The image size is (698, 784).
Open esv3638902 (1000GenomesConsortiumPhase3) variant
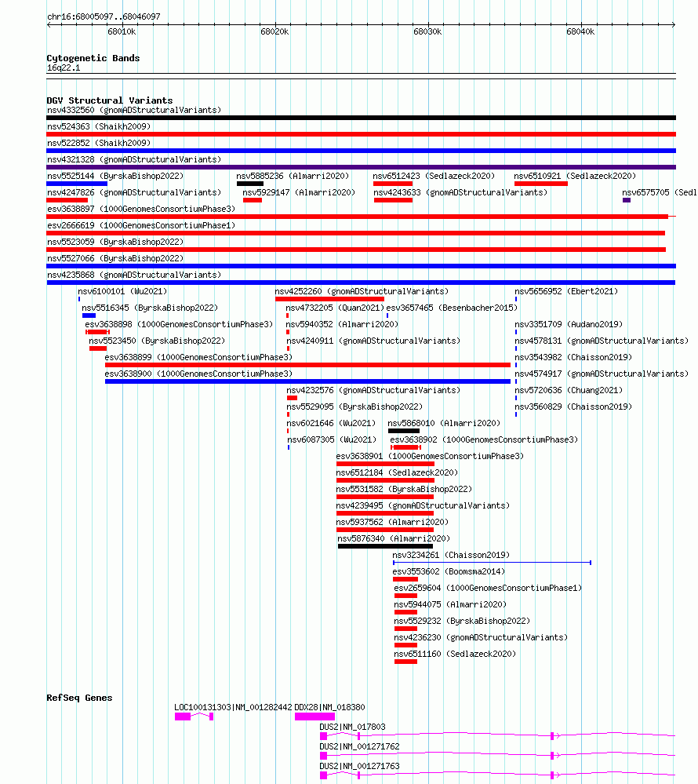pos(484,440)
